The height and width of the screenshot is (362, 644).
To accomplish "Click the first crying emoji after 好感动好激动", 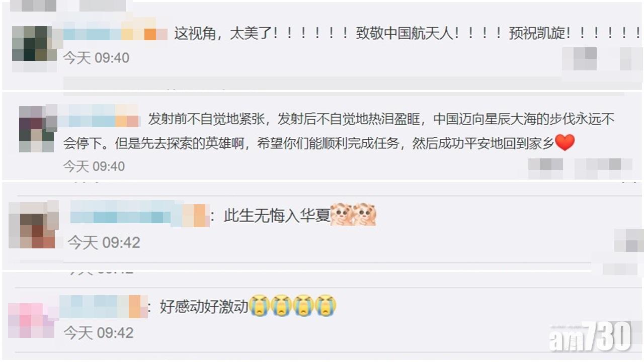I will pyautogui.click(x=260, y=305).
